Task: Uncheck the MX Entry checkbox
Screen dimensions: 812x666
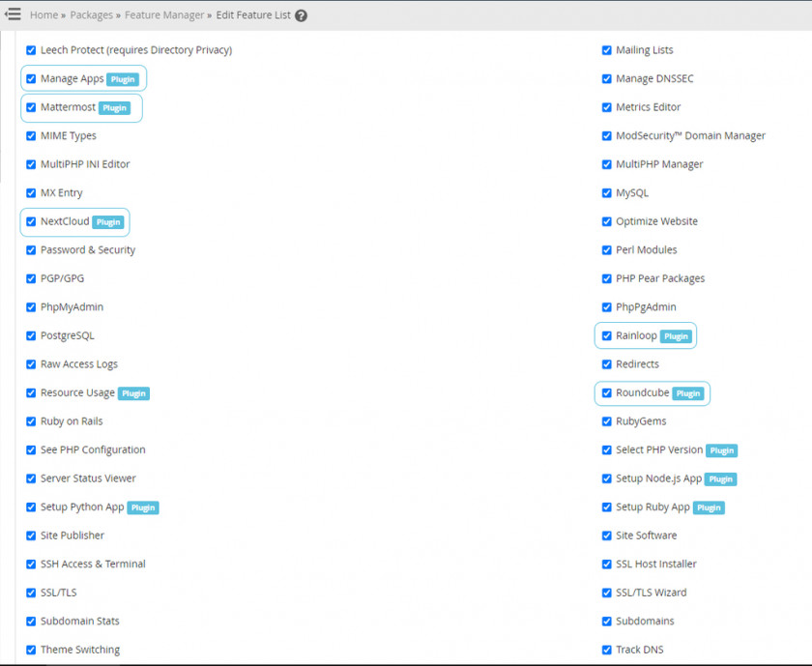Action: (31, 193)
